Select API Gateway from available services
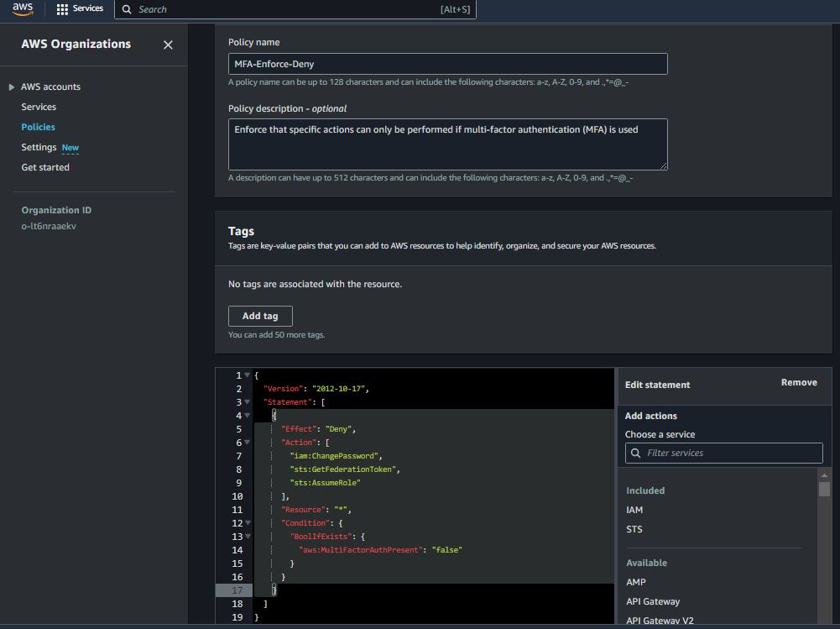Image resolution: width=840 pixels, height=629 pixels. pos(653,601)
